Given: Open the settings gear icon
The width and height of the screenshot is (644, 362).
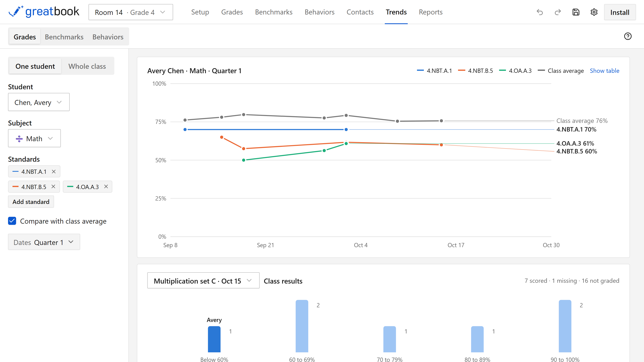Looking at the screenshot, I should 594,12.
